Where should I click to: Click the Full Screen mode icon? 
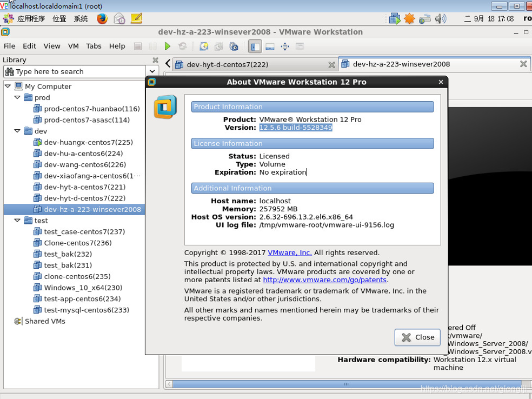point(285,46)
